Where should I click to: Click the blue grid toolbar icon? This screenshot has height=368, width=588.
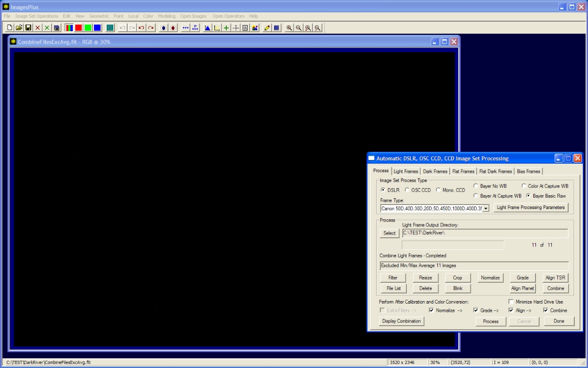(276, 28)
